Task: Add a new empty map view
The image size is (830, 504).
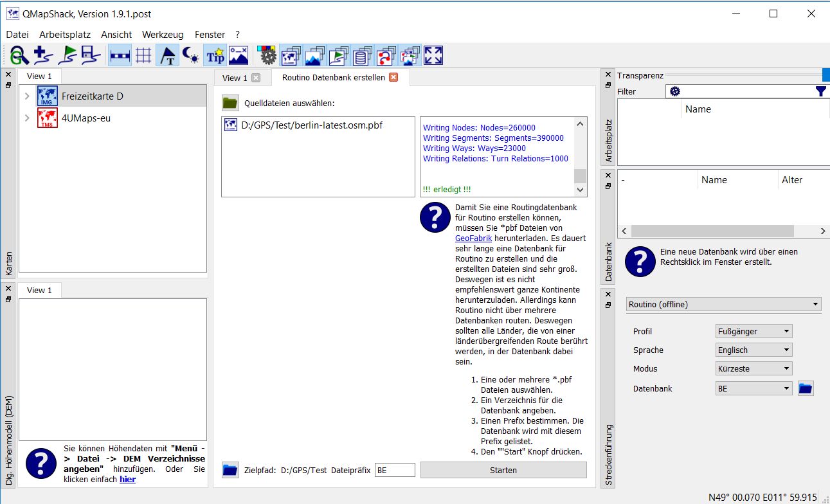Action: [x=43, y=56]
